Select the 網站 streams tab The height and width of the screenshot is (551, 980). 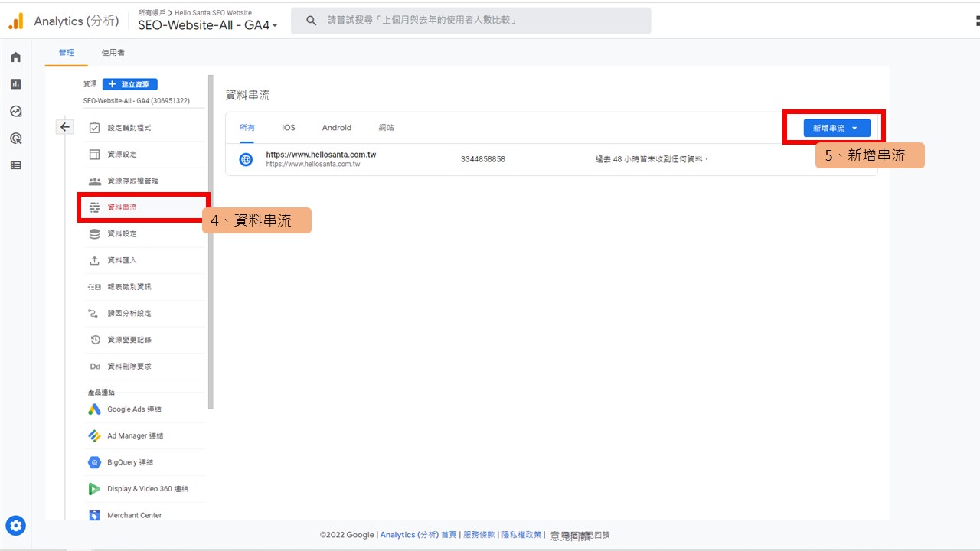(x=386, y=128)
